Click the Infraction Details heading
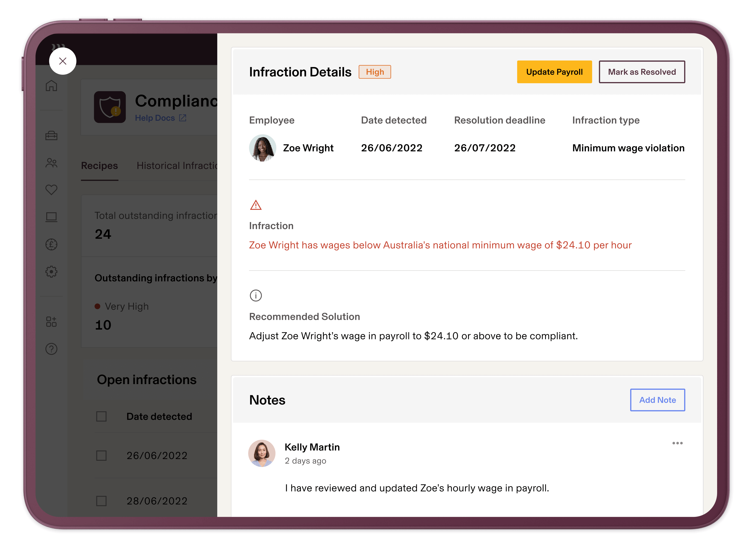The width and height of the screenshot is (756, 559). [x=300, y=72]
